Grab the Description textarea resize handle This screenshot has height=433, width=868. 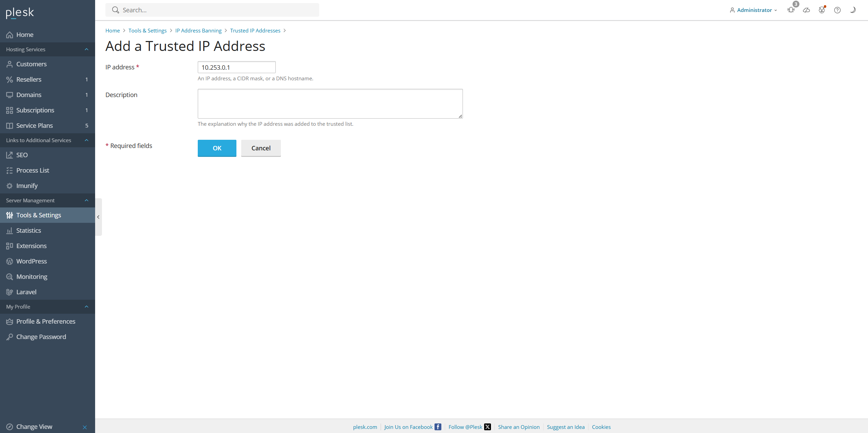[x=461, y=116]
